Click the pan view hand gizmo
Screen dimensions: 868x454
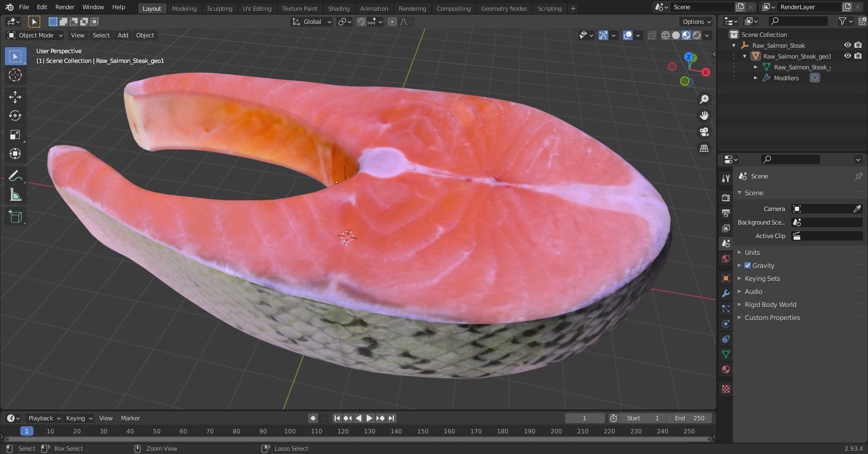pyautogui.click(x=704, y=116)
